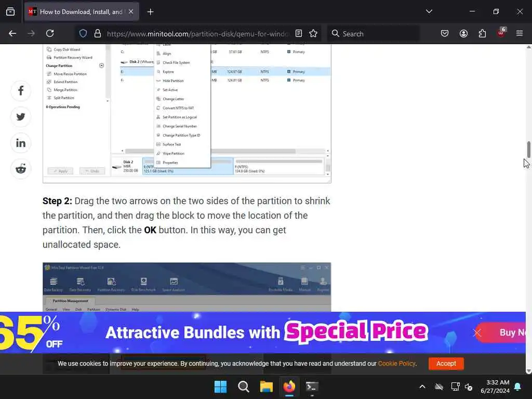Open the Firefox application menu
This screenshot has height=399, width=532.
click(520, 34)
